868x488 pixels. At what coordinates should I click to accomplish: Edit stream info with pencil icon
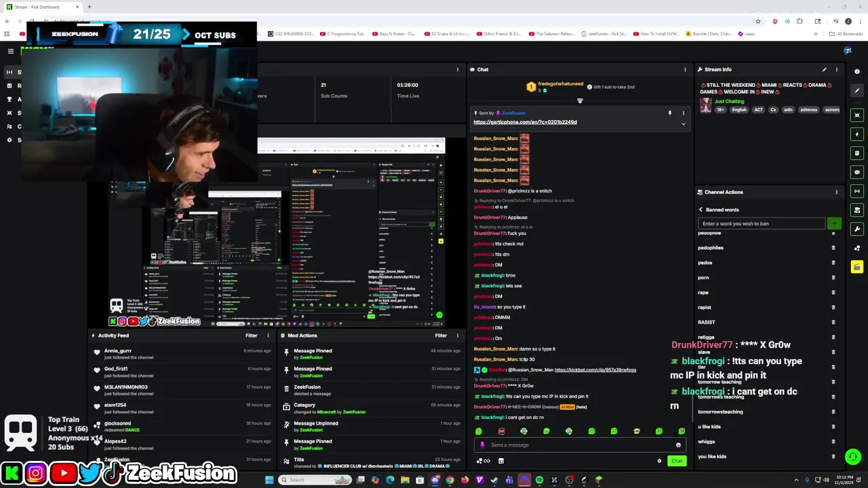tap(825, 69)
